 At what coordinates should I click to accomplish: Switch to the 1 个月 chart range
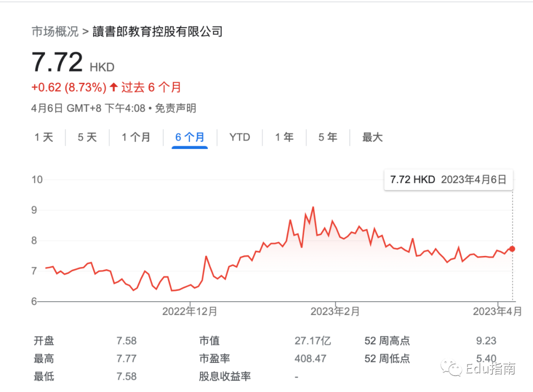pos(136,137)
